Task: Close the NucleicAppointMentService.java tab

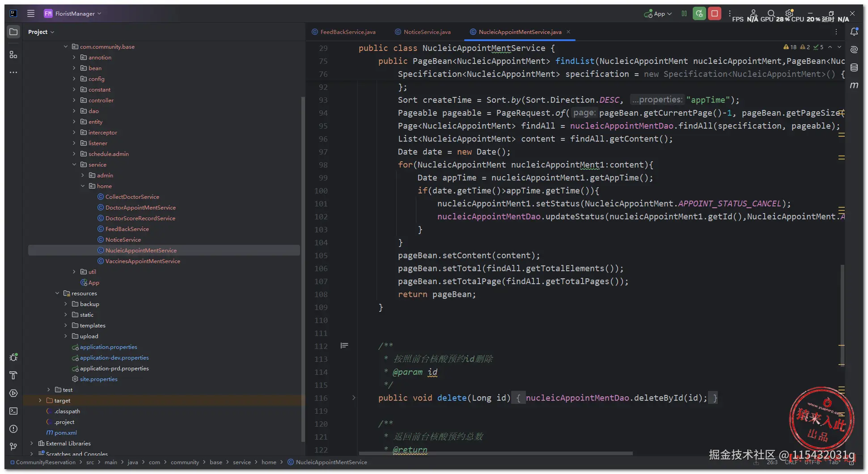Action: click(x=568, y=32)
